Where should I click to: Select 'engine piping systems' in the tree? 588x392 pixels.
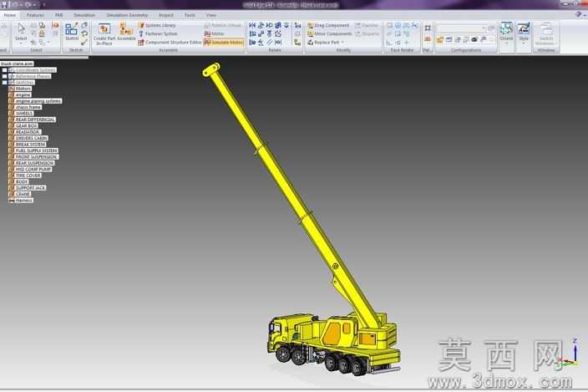[x=38, y=101]
